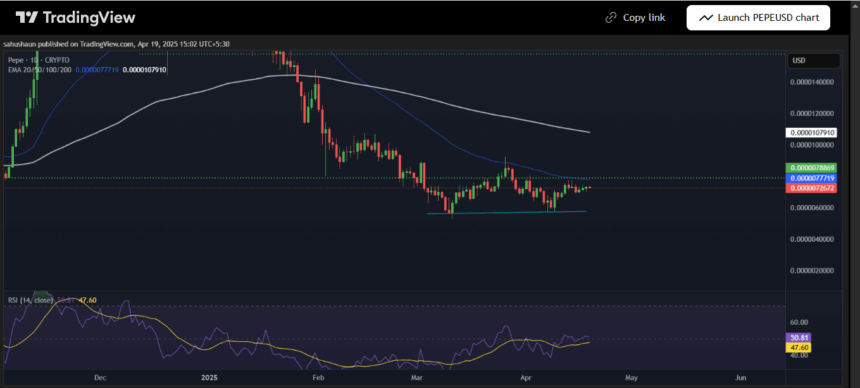Click the green 0.0000078869 price tag

tap(811, 168)
